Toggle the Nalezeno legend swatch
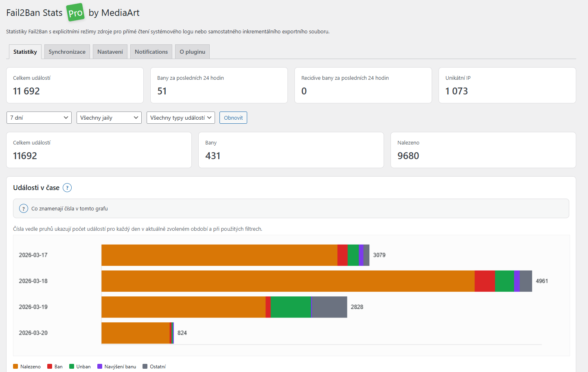This screenshot has width=588, height=372. pos(16,366)
